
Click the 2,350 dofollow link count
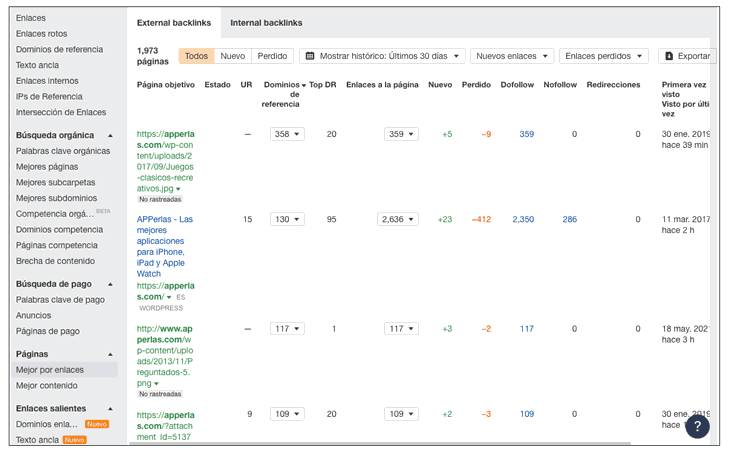click(523, 219)
